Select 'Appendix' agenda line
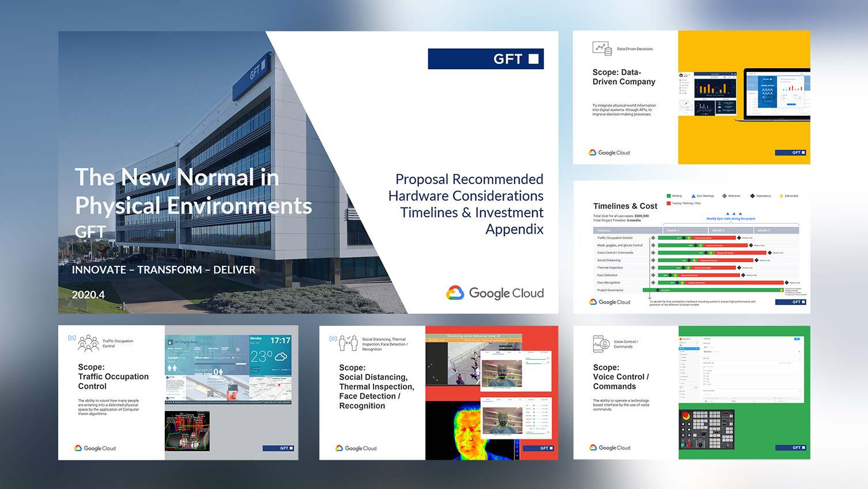 pyautogui.click(x=514, y=230)
